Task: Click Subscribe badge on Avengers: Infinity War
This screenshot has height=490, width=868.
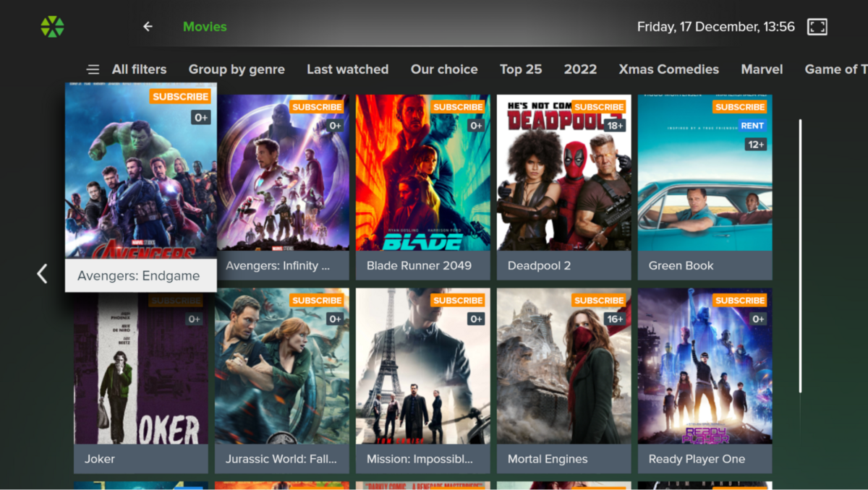Action: point(317,107)
